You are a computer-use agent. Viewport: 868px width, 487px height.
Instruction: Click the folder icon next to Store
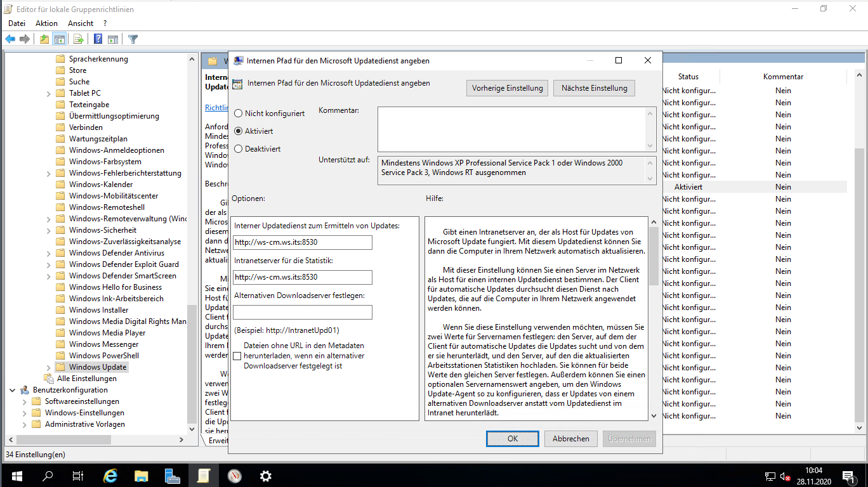tap(60, 70)
